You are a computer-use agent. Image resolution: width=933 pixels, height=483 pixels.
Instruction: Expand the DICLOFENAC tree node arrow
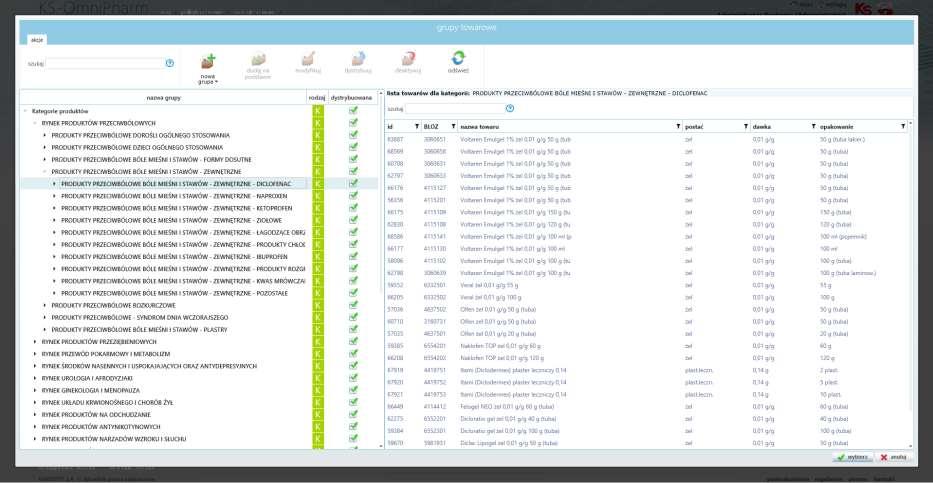(x=54, y=184)
